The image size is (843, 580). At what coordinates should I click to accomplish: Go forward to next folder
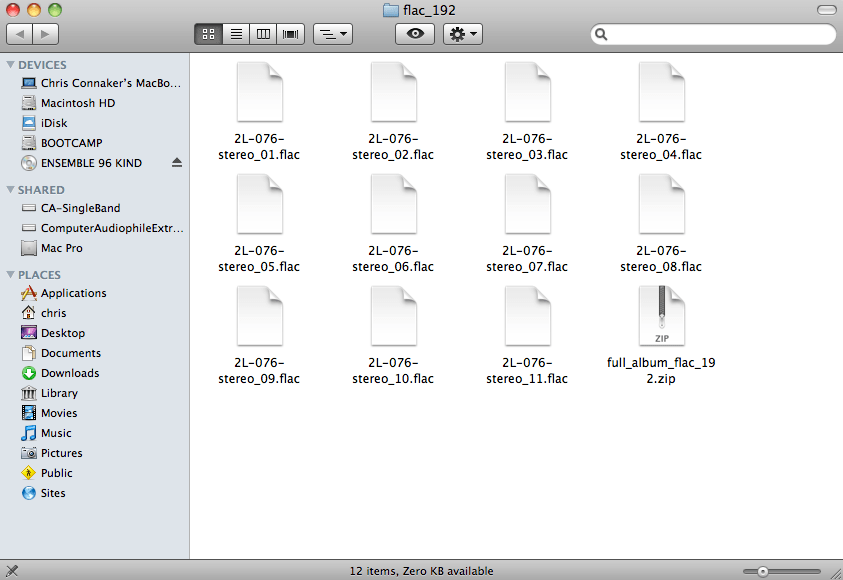[x=46, y=34]
